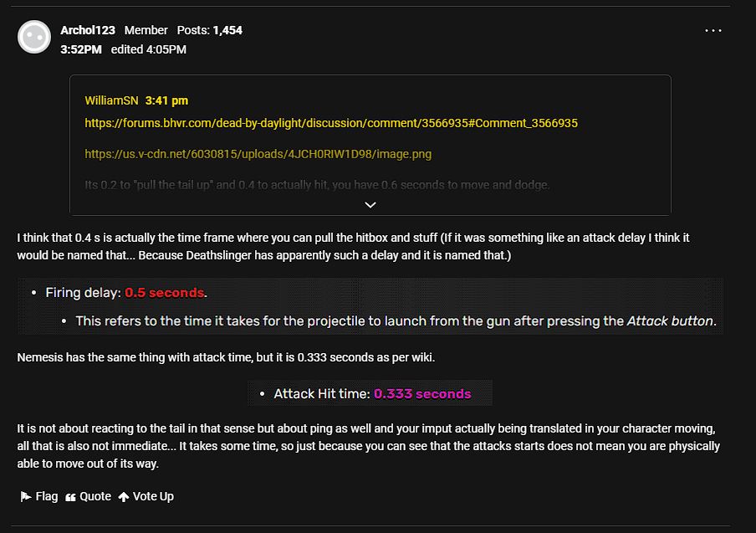Click the 3:52PM post timestamp

click(81, 49)
